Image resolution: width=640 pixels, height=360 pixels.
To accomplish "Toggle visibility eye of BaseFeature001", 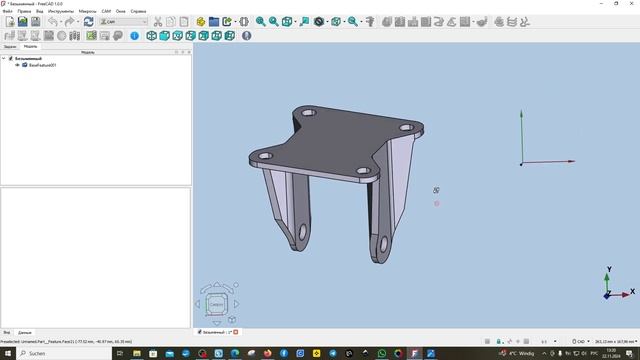I will [x=17, y=65].
